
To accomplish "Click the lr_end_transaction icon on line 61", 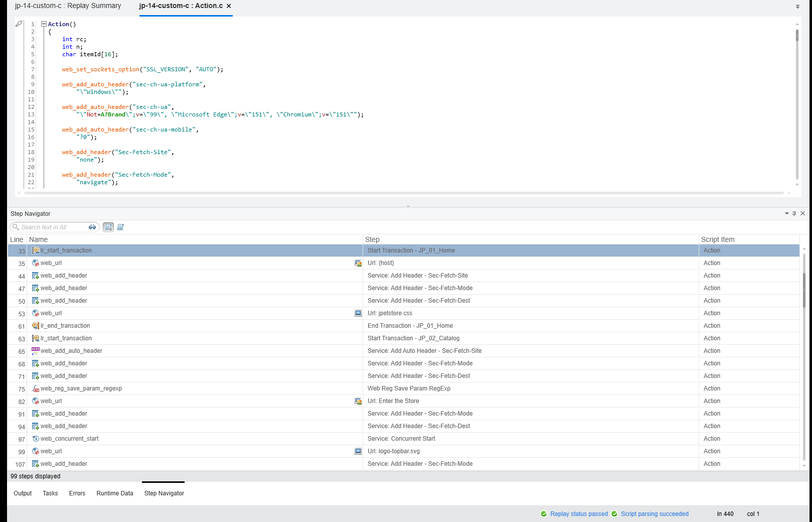I will point(36,326).
